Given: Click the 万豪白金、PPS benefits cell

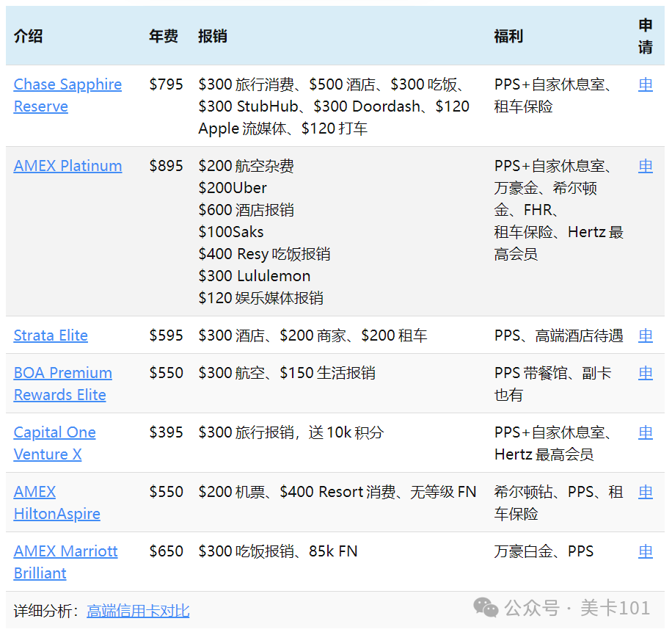Looking at the screenshot, I should coord(544,551).
